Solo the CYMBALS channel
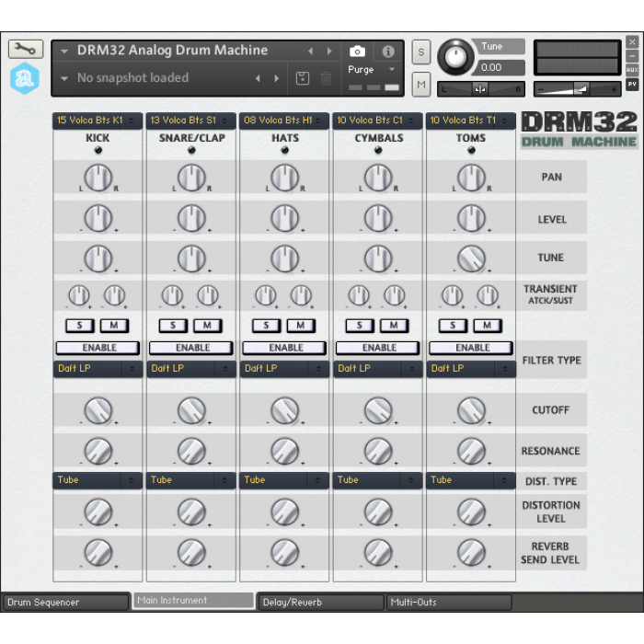Image resolution: width=644 pixels, height=644 pixels. point(360,326)
